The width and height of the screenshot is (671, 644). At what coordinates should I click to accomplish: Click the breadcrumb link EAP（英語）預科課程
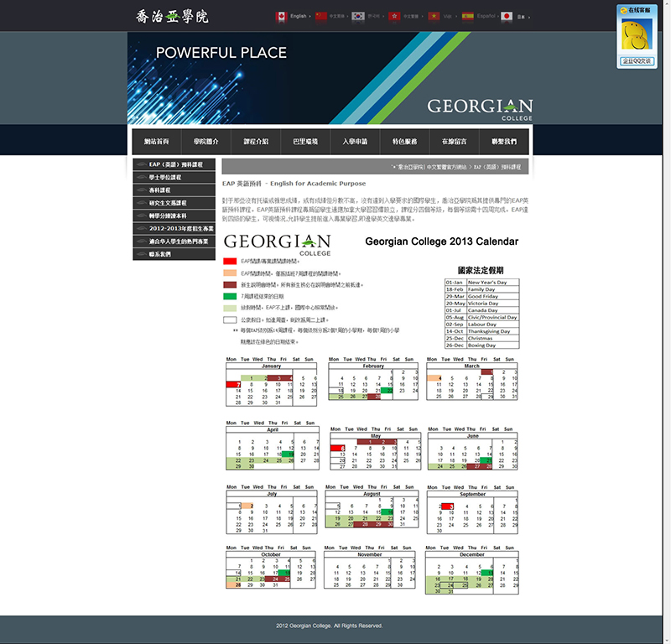497,168
